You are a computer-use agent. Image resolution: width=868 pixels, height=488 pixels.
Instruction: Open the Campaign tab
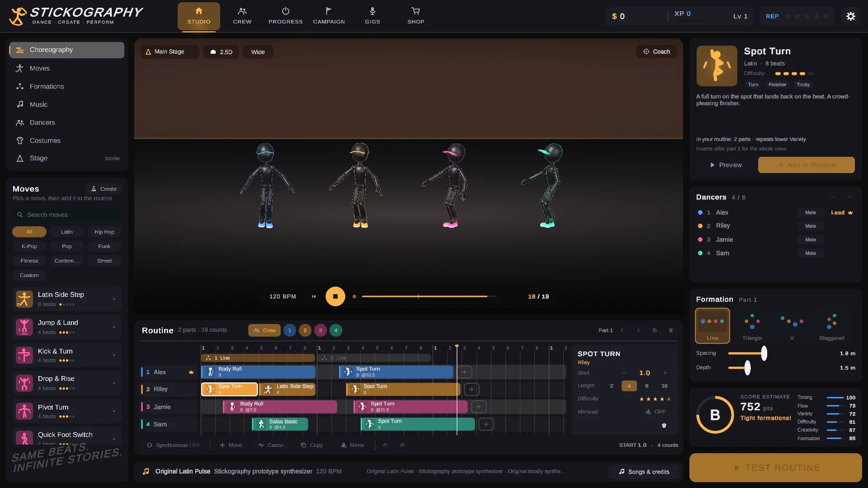point(329,16)
